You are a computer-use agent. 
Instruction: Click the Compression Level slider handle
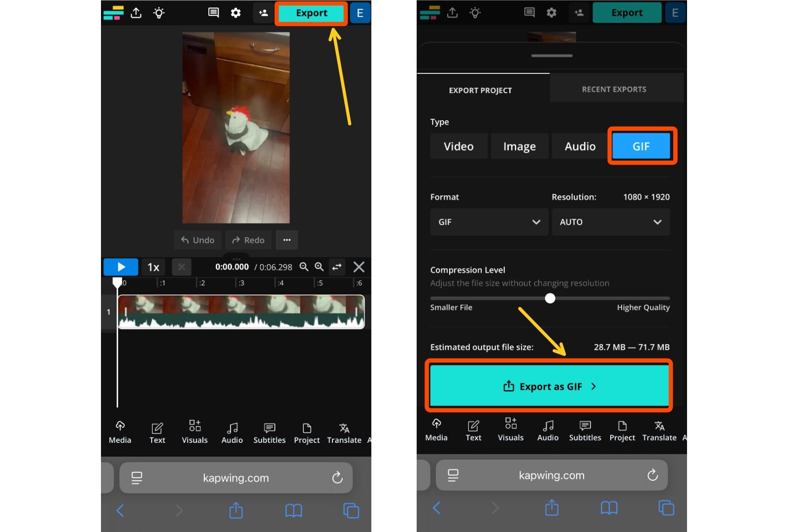pyautogui.click(x=550, y=298)
